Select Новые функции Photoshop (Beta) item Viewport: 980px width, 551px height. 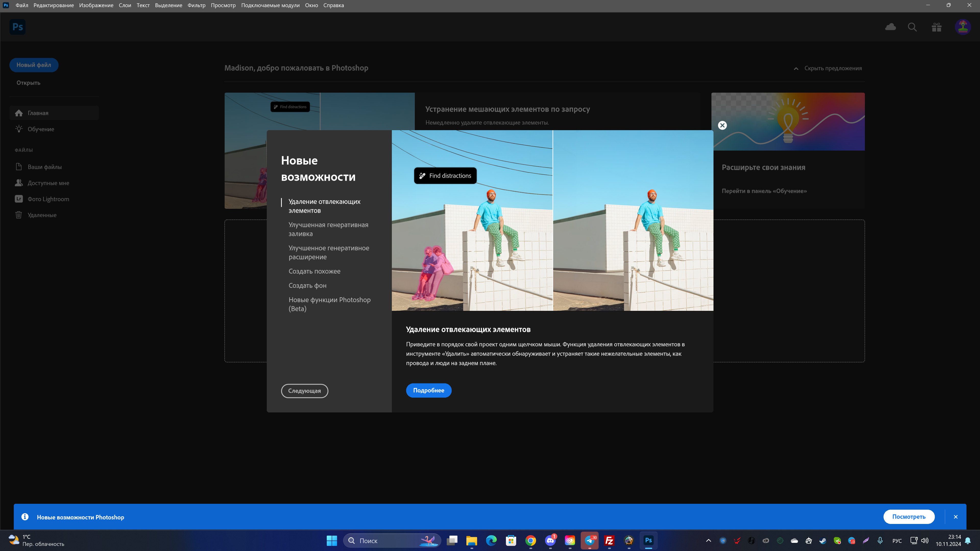point(330,304)
